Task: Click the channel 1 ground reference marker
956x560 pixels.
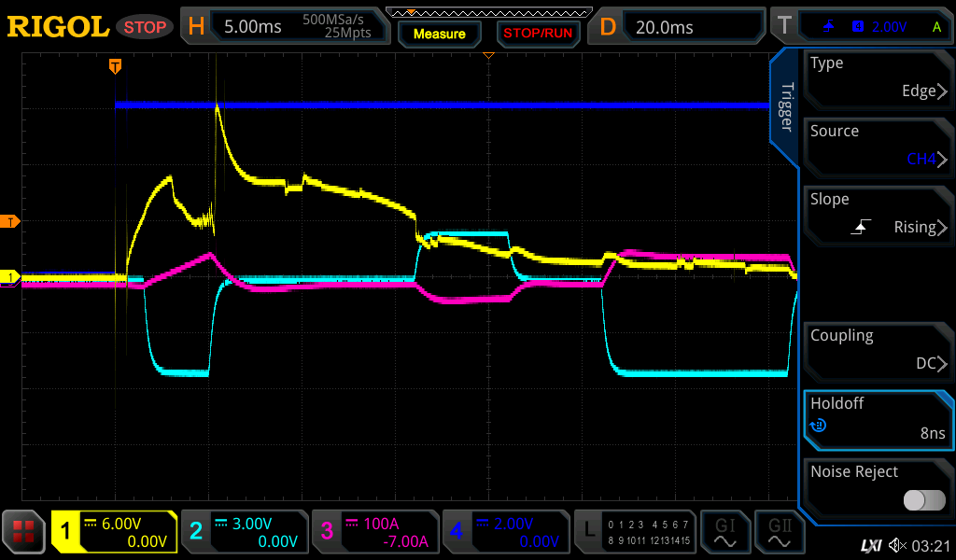Action: (11, 277)
